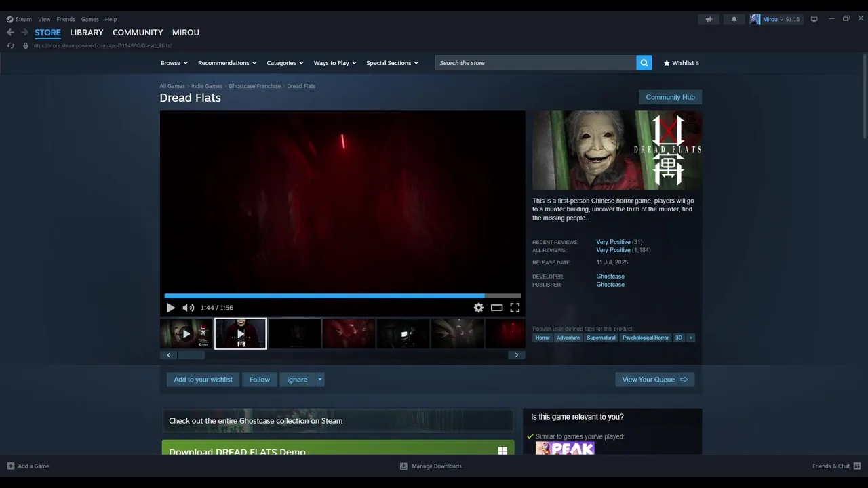Click the Psychological Horror tag
This screenshot has height=488, width=868.
(646, 338)
